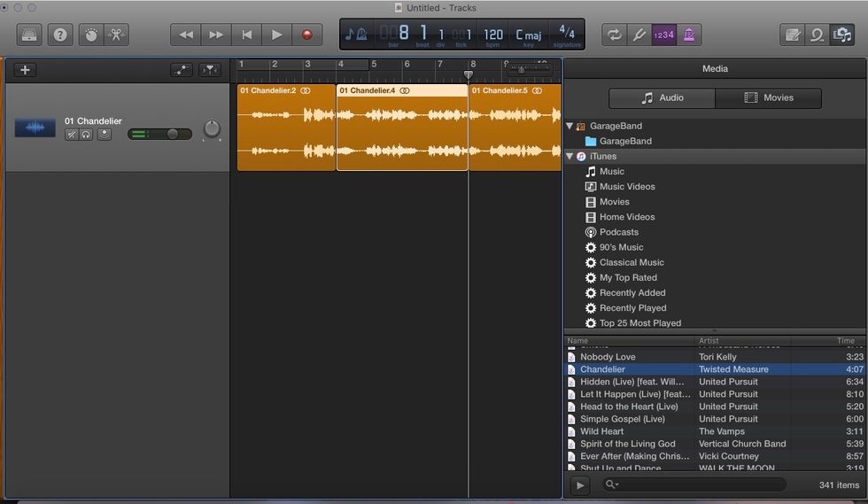Click the media browser search field
The width and height of the screenshot is (868, 504).
pyautogui.click(x=694, y=485)
